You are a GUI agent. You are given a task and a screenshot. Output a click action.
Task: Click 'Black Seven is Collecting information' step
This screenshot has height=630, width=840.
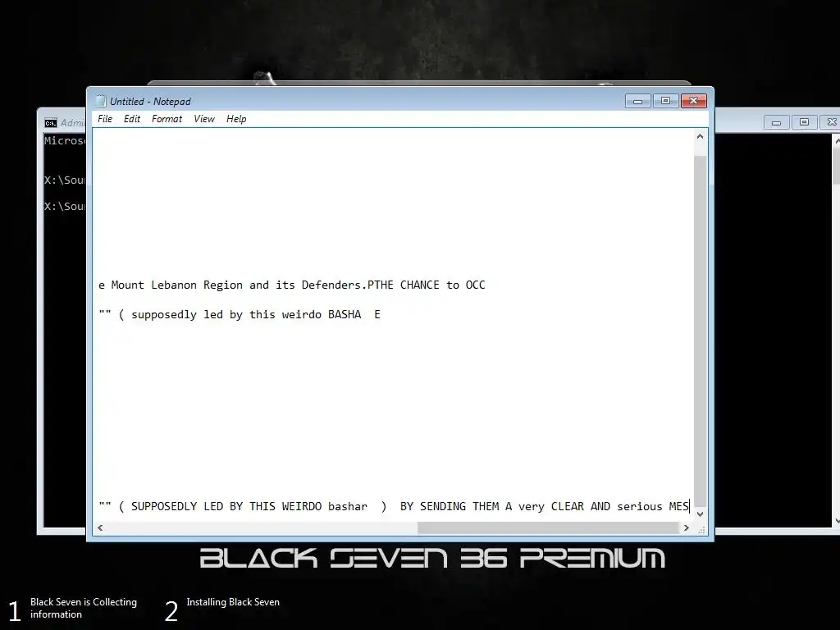pos(84,608)
